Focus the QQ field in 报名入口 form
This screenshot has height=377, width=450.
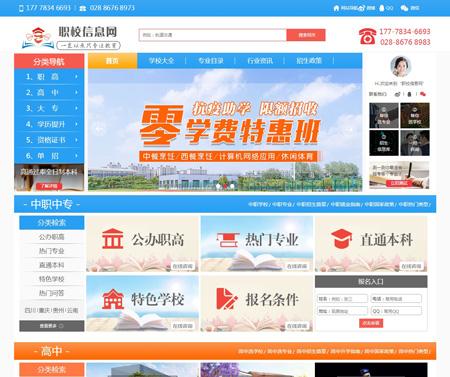pyautogui.click(x=396, y=311)
